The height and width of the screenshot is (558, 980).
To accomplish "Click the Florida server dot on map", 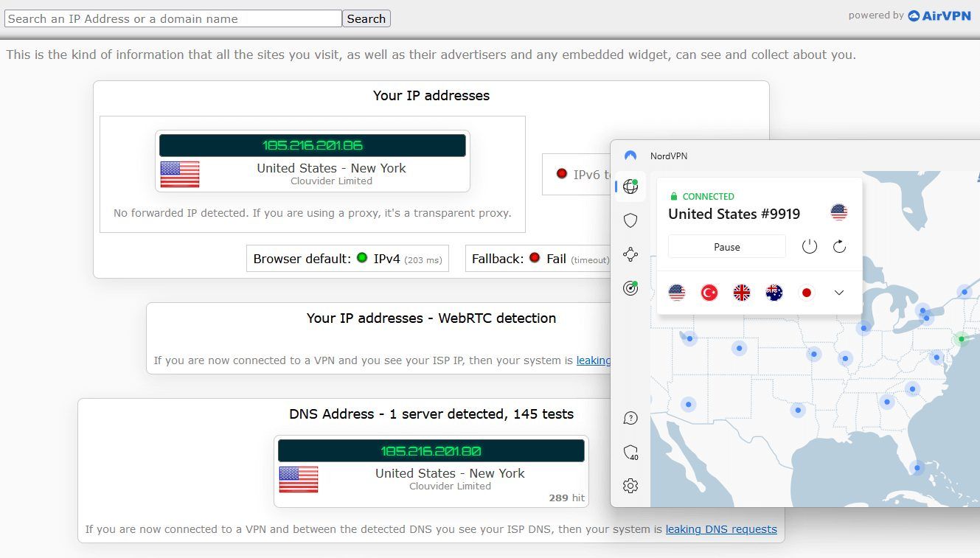I will [917, 467].
